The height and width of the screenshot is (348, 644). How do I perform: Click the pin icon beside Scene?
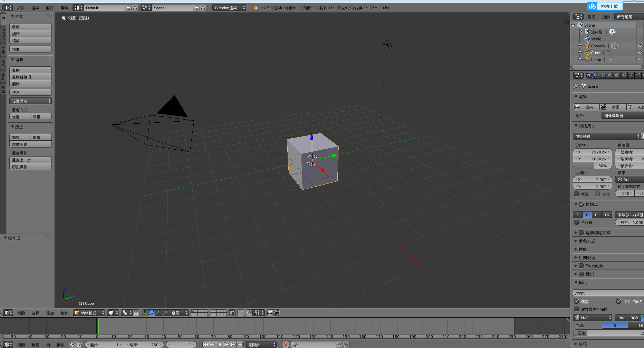pyautogui.click(x=576, y=86)
